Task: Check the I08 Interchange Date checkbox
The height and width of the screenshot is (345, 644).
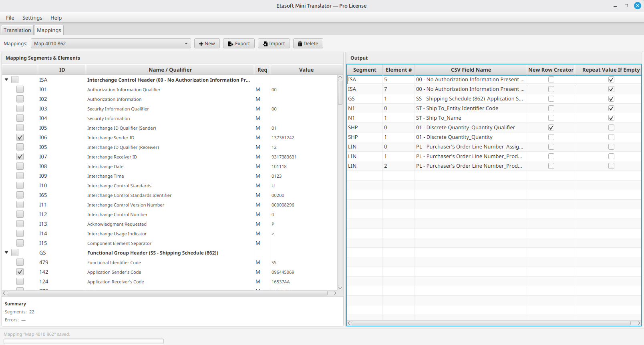Action: tap(20, 166)
